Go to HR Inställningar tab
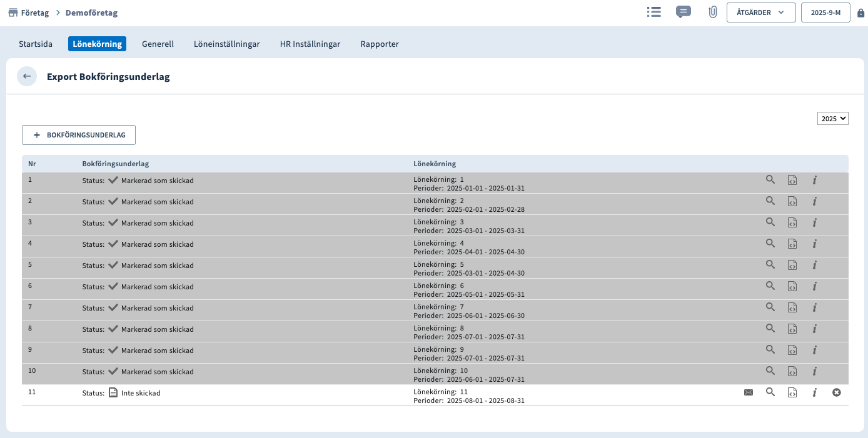The image size is (868, 438). point(310,44)
